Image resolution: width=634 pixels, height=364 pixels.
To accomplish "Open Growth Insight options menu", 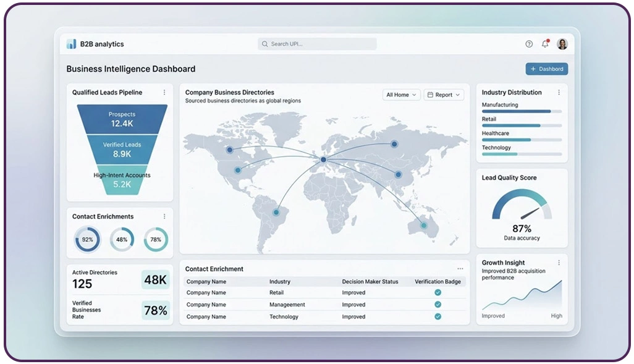I will click(x=559, y=263).
